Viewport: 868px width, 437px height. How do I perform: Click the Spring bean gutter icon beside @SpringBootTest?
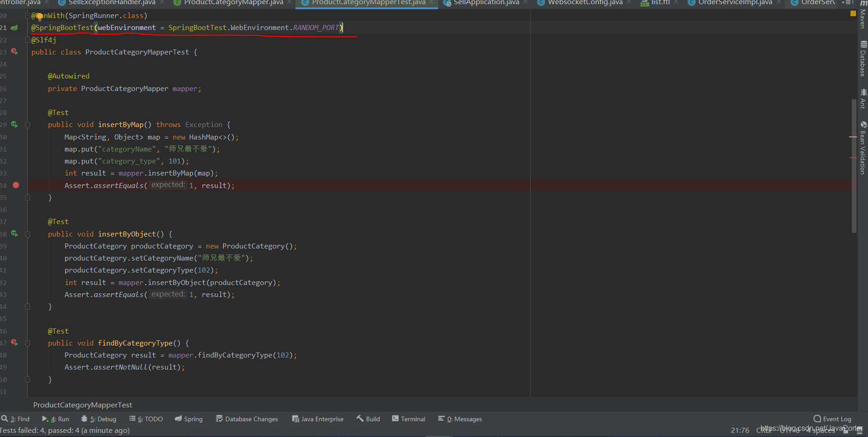pyautogui.click(x=14, y=28)
